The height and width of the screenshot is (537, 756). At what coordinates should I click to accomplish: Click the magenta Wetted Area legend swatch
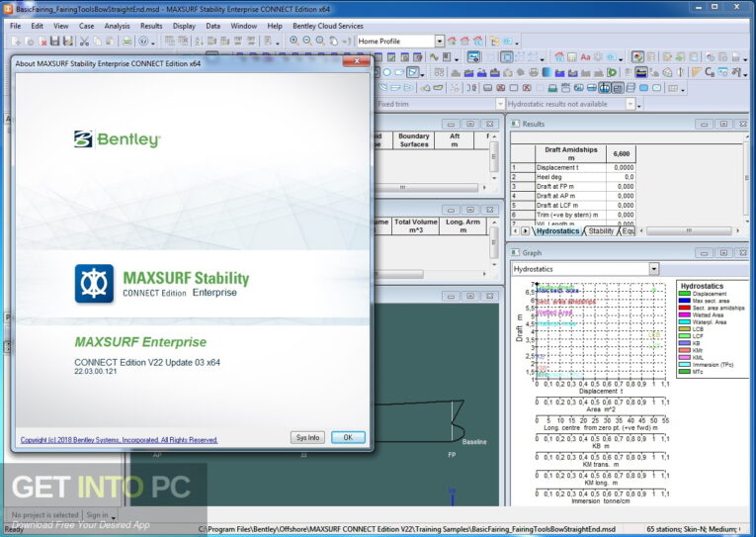pyautogui.click(x=684, y=314)
